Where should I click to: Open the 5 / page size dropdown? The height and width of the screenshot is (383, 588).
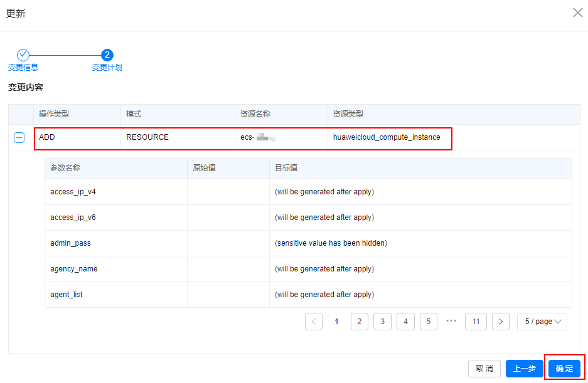pyautogui.click(x=542, y=322)
